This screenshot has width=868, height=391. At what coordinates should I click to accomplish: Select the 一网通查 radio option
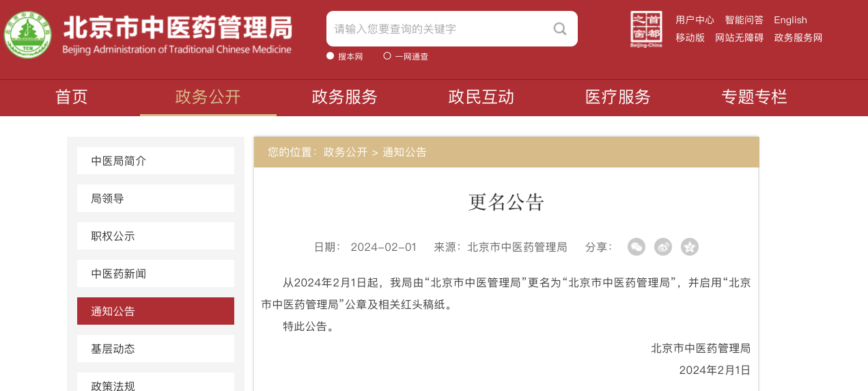pyautogui.click(x=387, y=56)
